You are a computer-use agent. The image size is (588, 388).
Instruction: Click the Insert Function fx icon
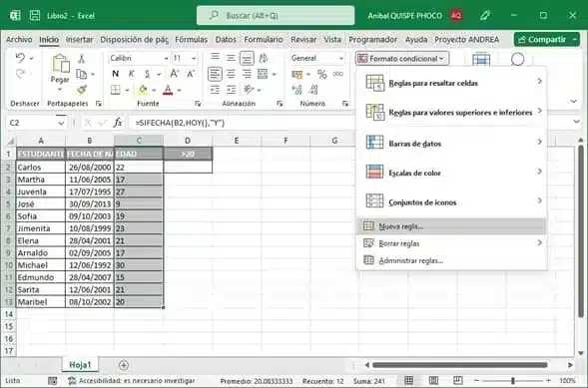[118, 123]
